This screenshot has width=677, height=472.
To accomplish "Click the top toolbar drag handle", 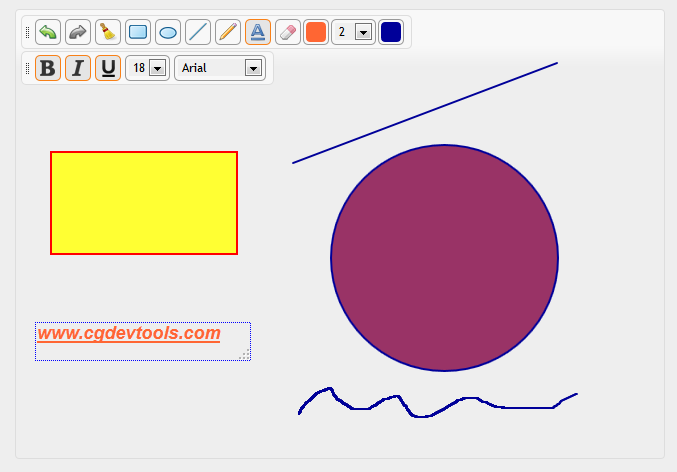I will (28, 32).
